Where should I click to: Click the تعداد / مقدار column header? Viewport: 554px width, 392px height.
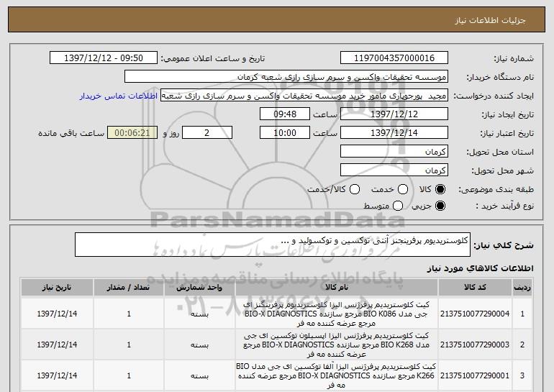click(x=129, y=288)
